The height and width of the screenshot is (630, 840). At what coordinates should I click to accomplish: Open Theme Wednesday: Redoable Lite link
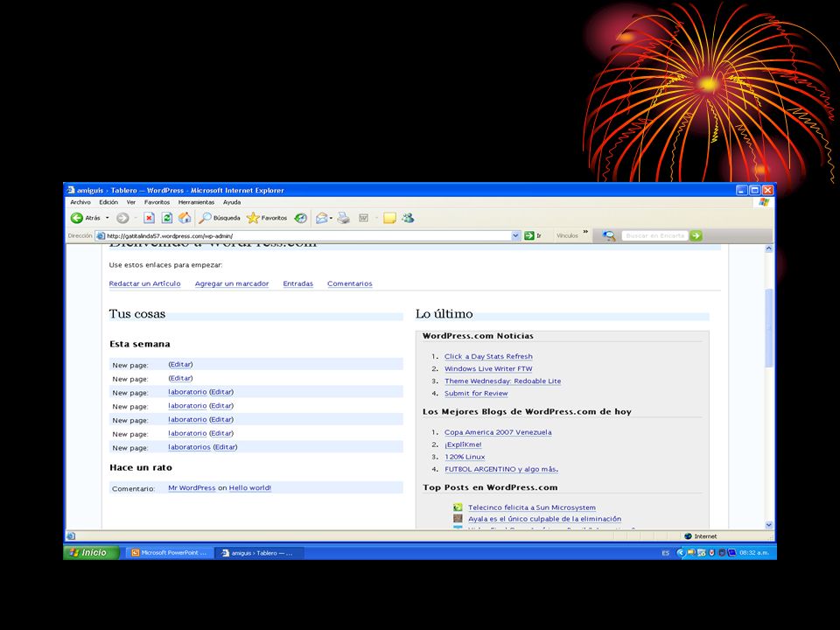(502, 381)
